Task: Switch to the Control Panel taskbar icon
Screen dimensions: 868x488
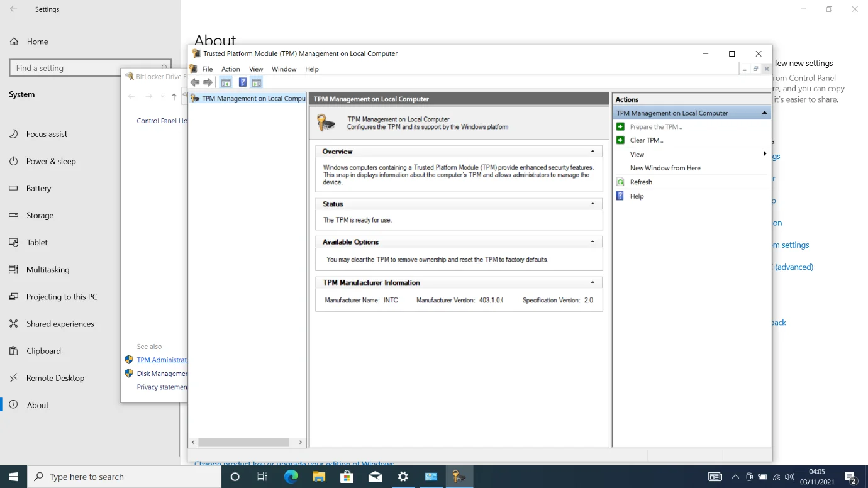Action: (x=431, y=477)
